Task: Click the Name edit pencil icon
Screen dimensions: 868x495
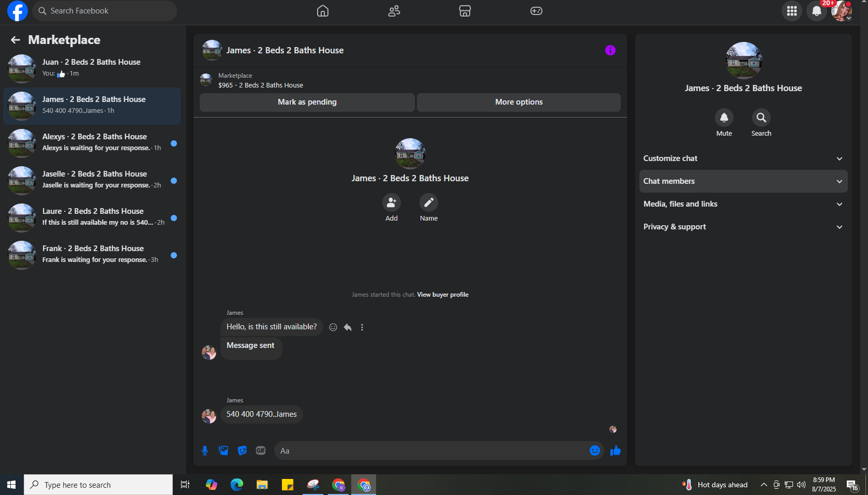Action: 429,202
